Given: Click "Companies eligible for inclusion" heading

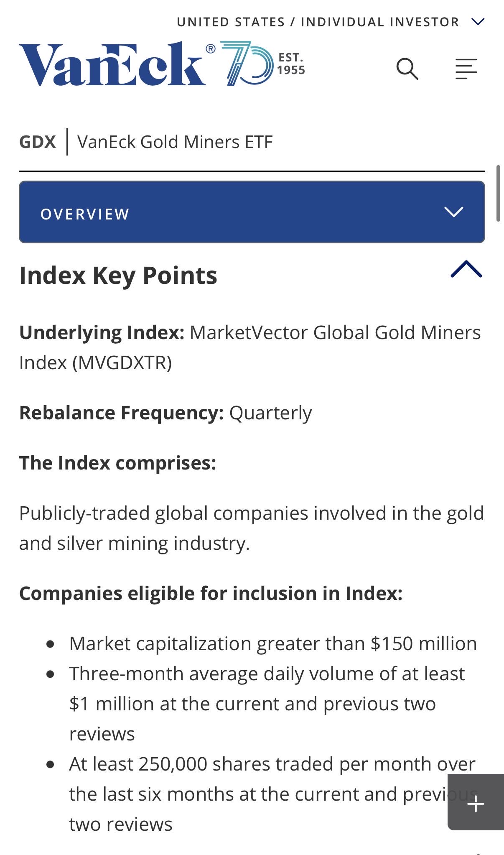Looking at the screenshot, I should click(211, 594).
